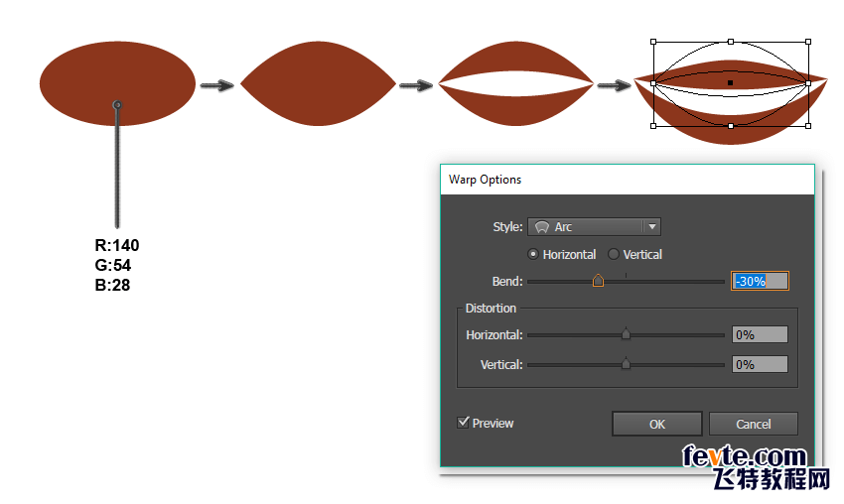
Task: Select the Horizontal radio button
Action: click(533, 254)
